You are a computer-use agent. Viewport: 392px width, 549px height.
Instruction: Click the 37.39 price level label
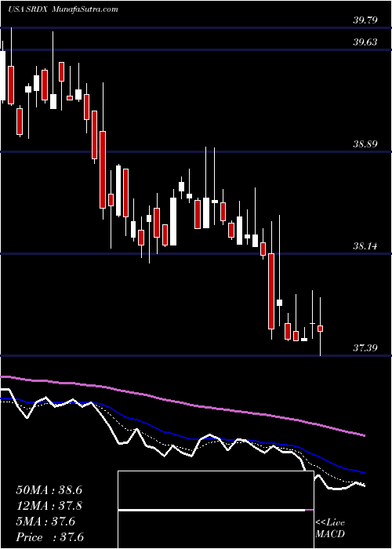pos(365,348)
